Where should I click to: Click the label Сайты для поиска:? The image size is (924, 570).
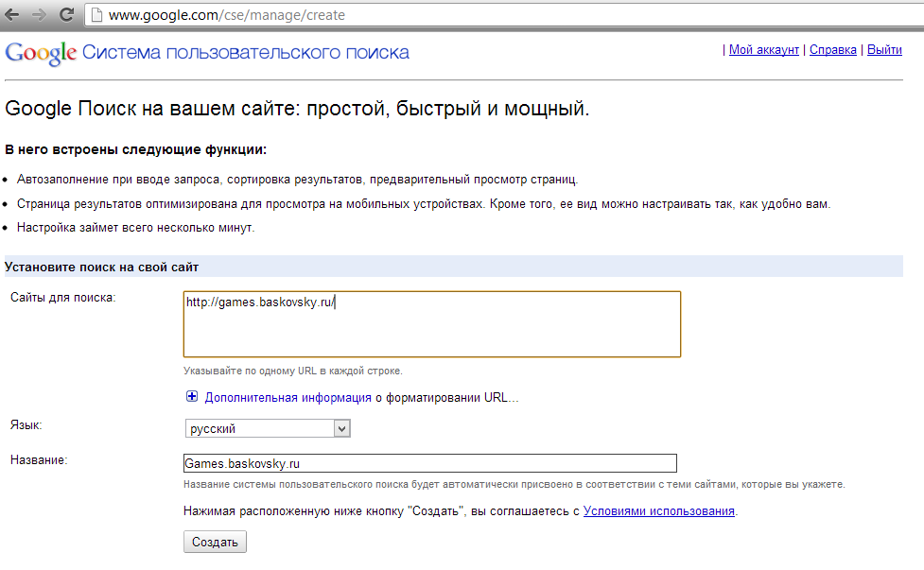[x=63, y=298]
